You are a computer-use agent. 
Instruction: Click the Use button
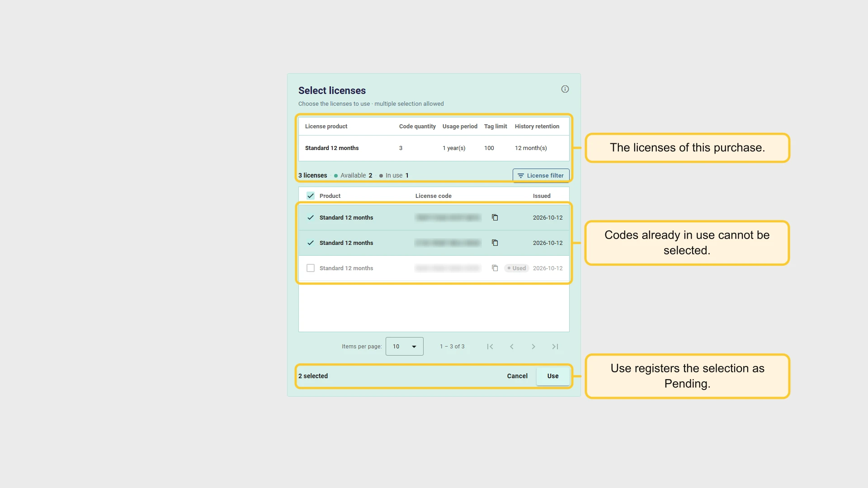(553, 376)
